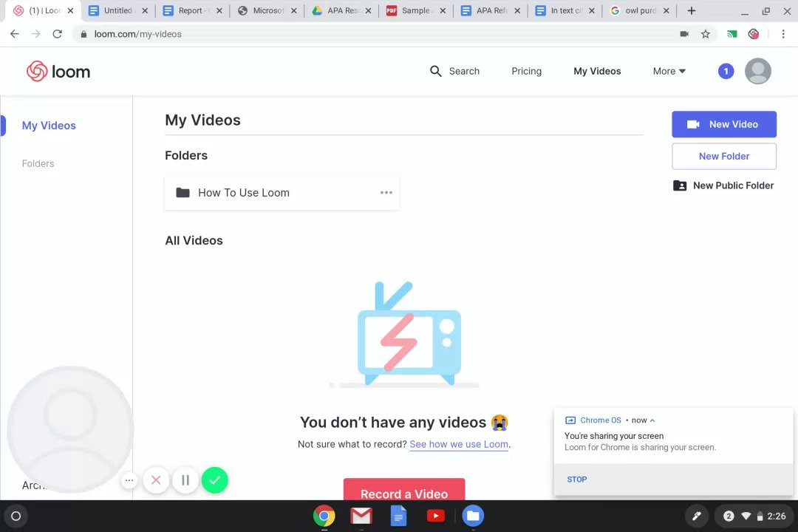Pause the Loom recording
This screenshot has height=532, width=798.
point(185,480)
